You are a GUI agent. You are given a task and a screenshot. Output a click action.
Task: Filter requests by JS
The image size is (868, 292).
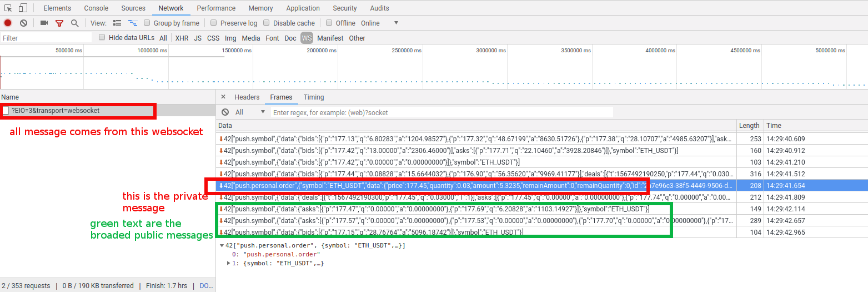point(198,38)
